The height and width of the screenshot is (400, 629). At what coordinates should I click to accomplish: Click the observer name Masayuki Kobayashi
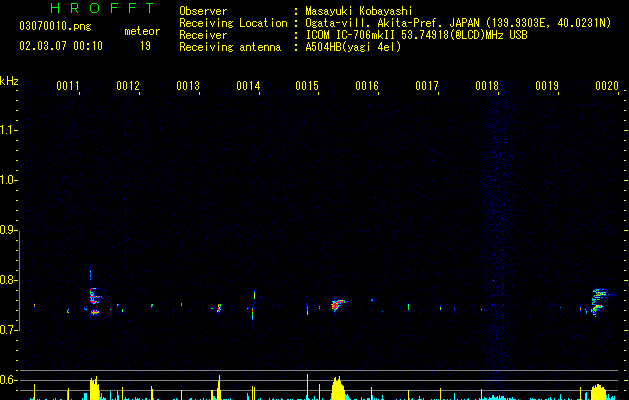359,11
